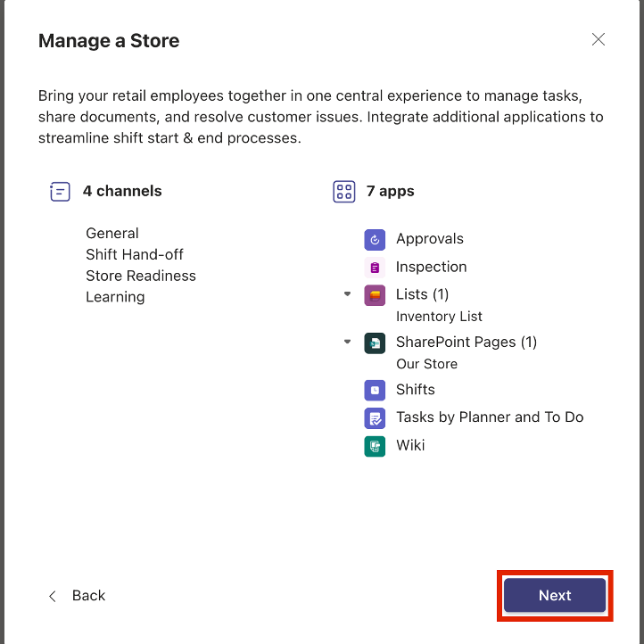
Task: Click the Shifts label
Action: (x=416, y=390)
